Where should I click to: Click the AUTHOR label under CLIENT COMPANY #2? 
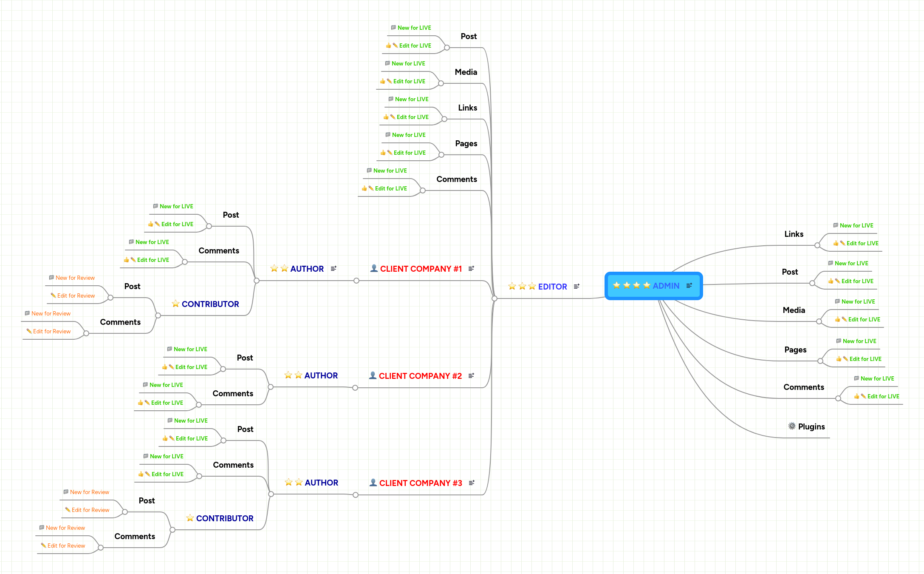(322, 375)
